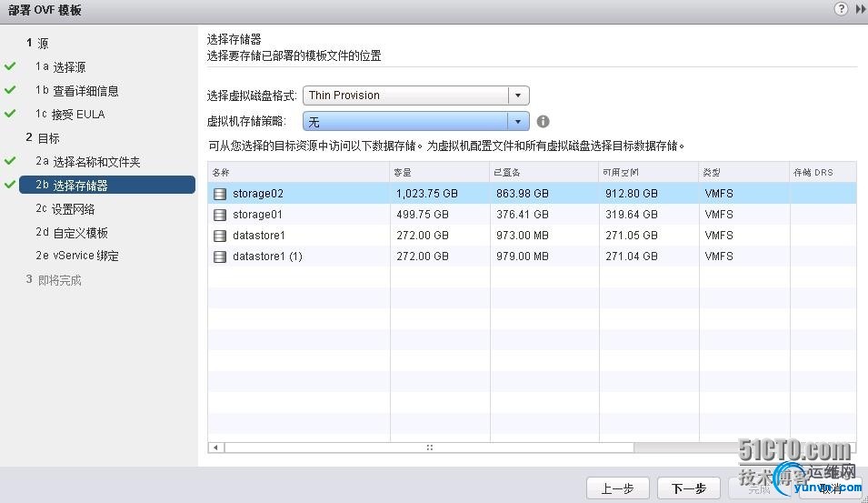Click the Thin Provision combo box

415,96
